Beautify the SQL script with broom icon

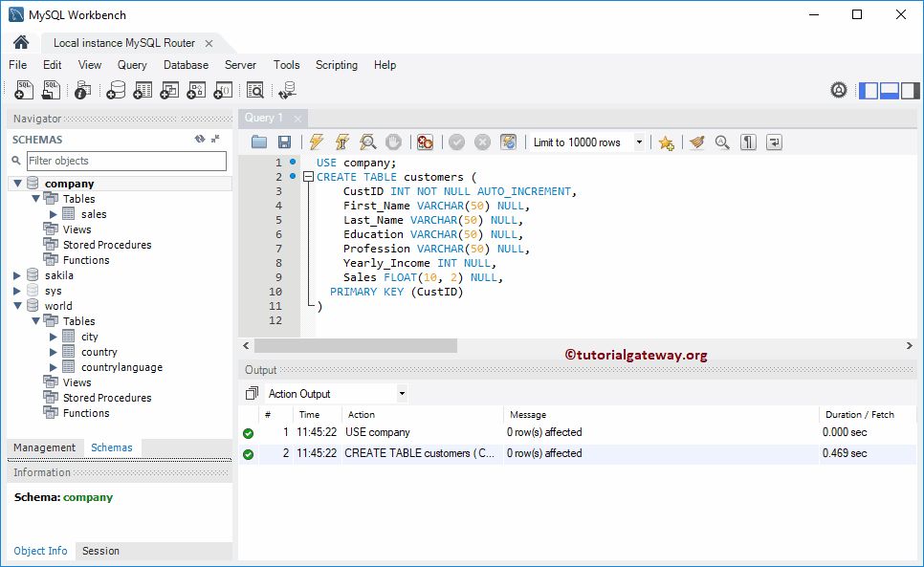point(697,142)
